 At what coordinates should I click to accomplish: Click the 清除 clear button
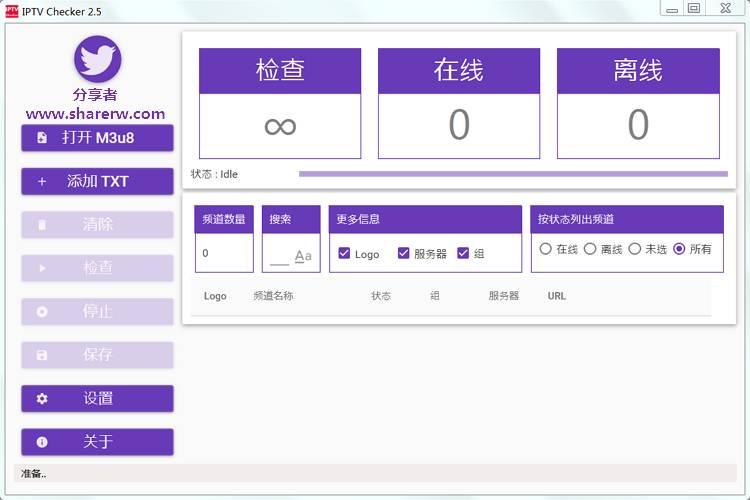coord(98,225)
